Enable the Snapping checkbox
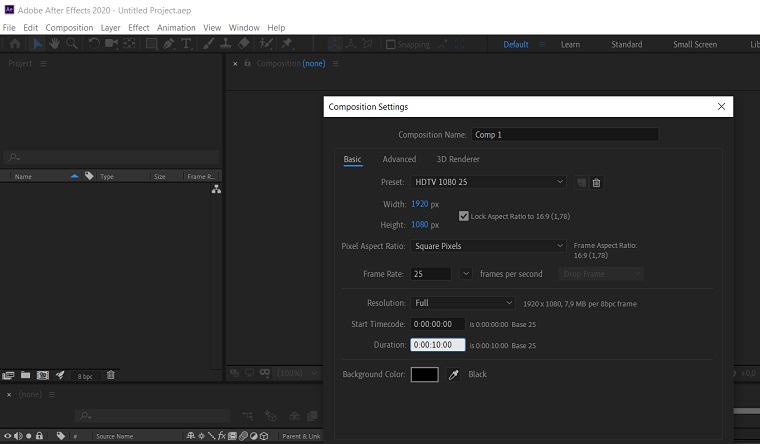The image size is (760, 444). 391,44
